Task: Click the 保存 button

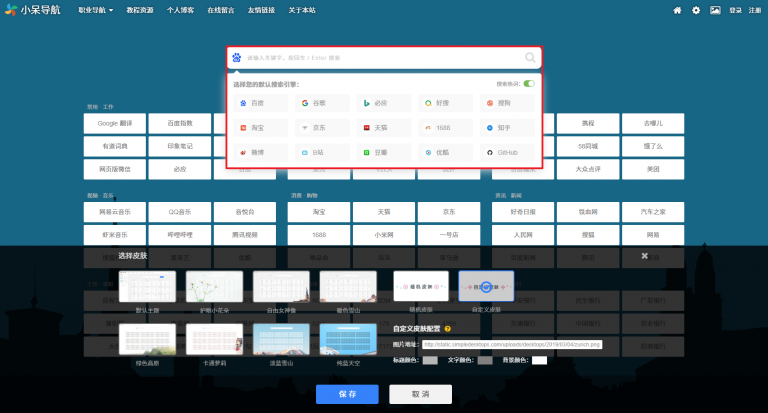Action: pyautogui.click(x=347, y=394)
